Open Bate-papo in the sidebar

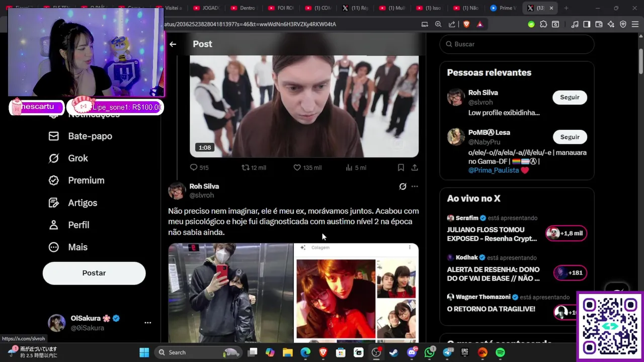(x=80, y=136)
